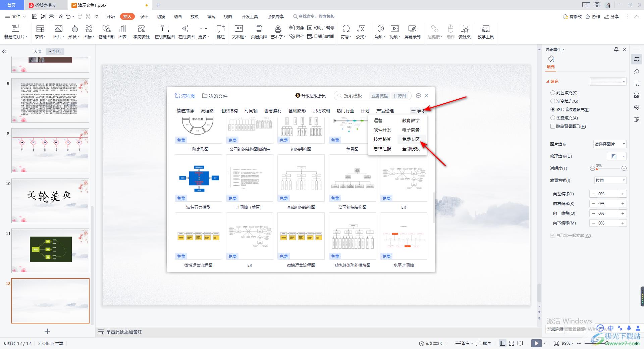This screenshot has width=644, height=349.
Task: Select Pattern Fill (图案填充) radio option
Action: click(553, 118)
